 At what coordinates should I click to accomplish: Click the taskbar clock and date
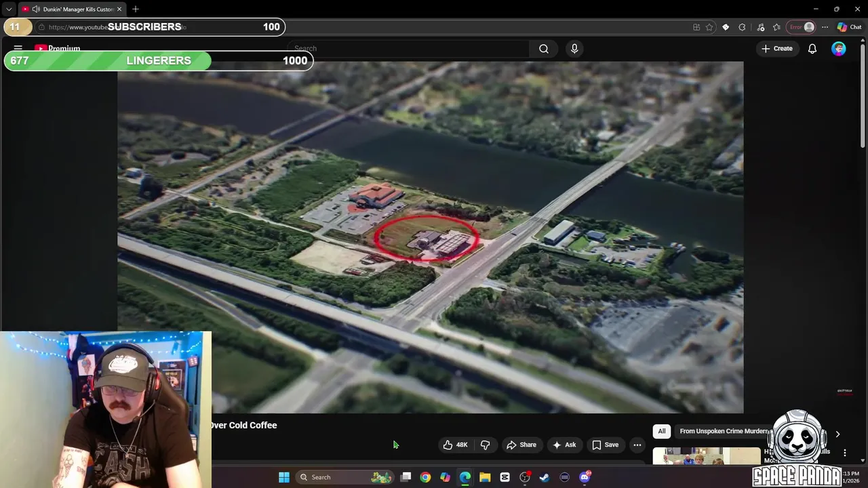click(x=851, y=477)
